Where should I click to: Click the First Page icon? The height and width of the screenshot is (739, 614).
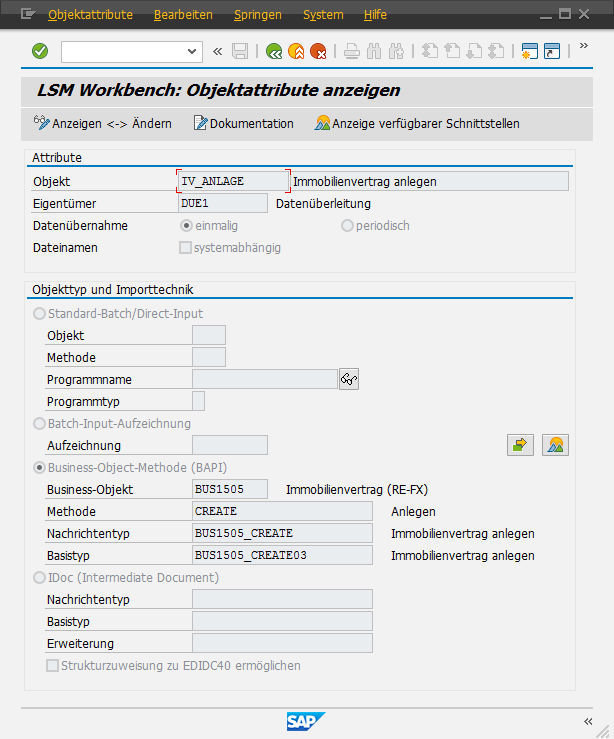pos(429,51)
